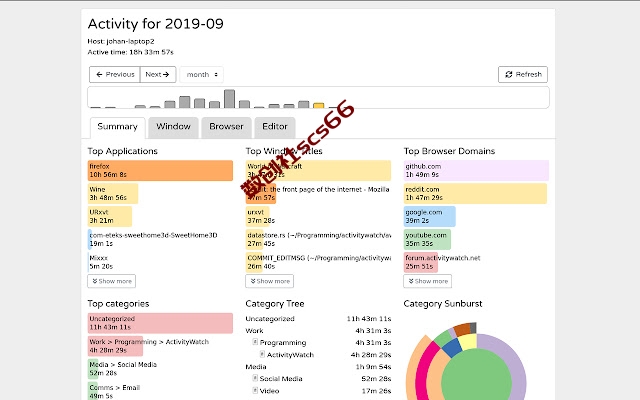Show more Top Window Titles
The height and width of the screenshot is (400, 640).
269,281
